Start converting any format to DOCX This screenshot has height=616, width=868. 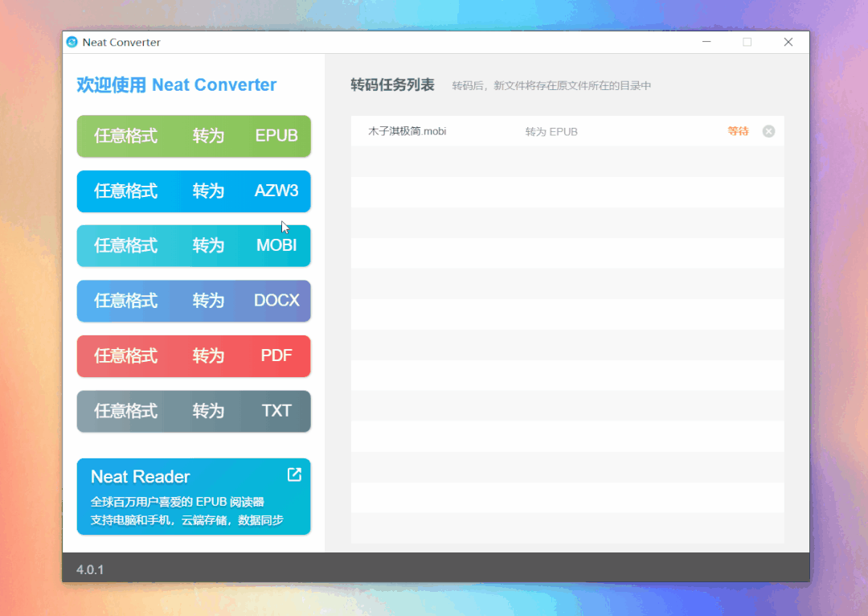click(194, 301)
